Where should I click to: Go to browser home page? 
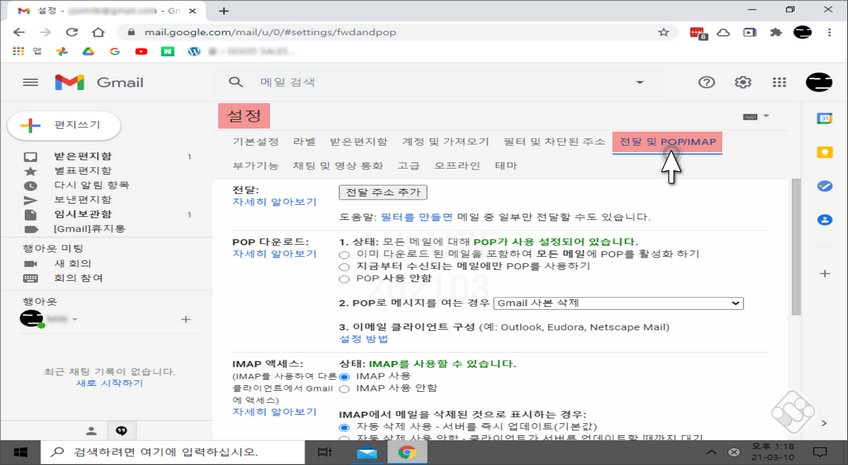[x=98, y=32]
